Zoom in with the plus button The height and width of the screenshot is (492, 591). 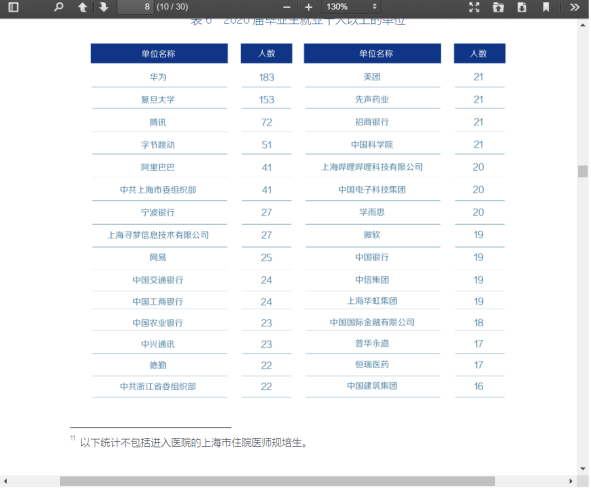tap(308, 7)
